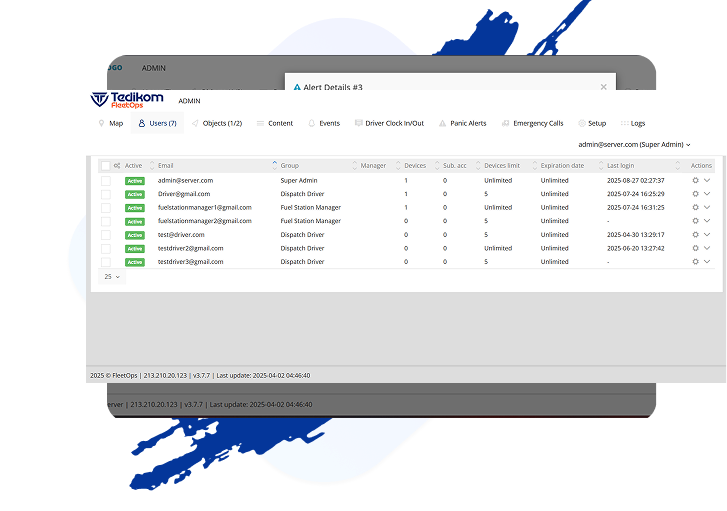Select the checkbox for test@driver.com row
The height and width of the screenshot is (511, 727).
[106, 235]
